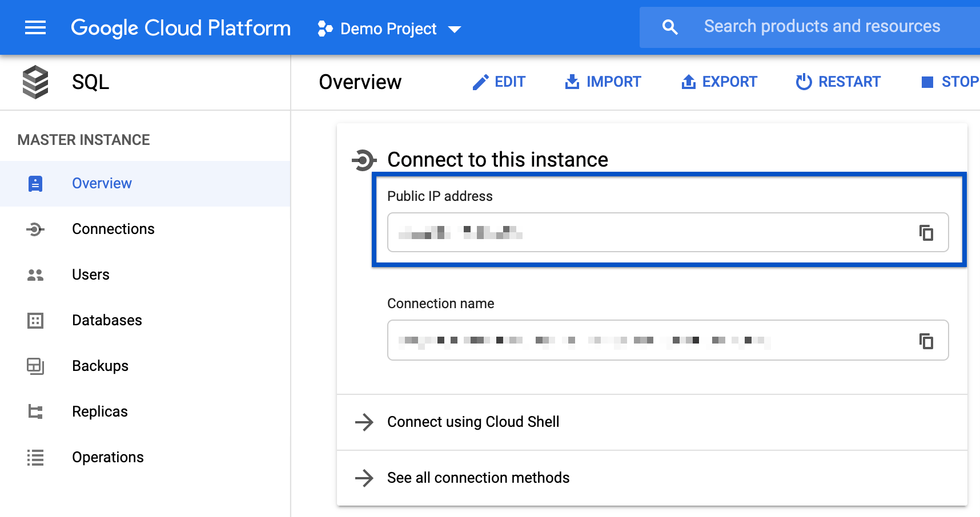Click the EDIT button label
The width and height of the screenshot is (980, 517).
510,82
